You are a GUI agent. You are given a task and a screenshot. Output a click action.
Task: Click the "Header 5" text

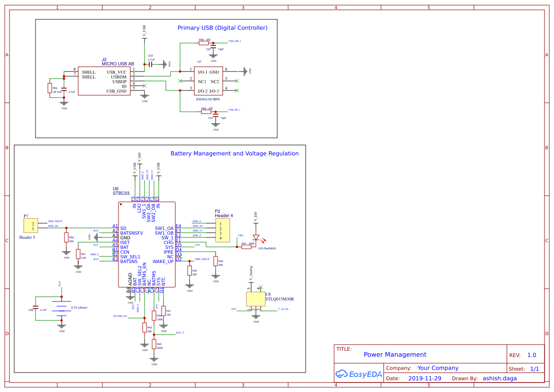pyautogui.click(x=27, y=237)
